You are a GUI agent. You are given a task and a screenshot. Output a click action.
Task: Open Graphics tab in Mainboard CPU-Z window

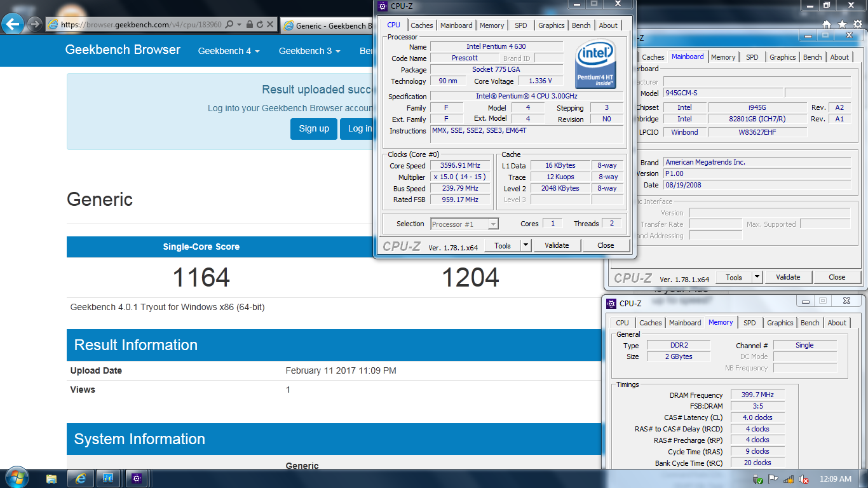(x=782, y=57)
